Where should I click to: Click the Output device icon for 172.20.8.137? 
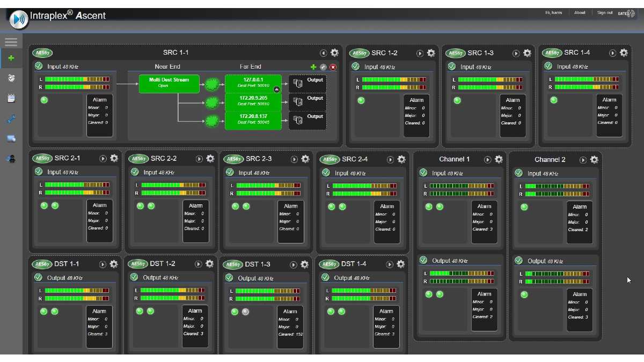pyautogui.click(x=298, y=120)
